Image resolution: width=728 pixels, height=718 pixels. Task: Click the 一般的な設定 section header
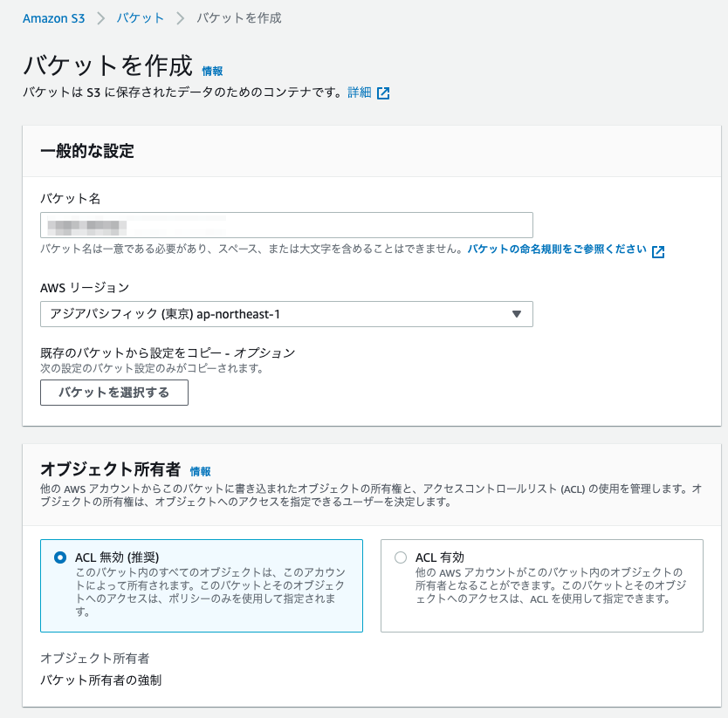tap(89, 151)
